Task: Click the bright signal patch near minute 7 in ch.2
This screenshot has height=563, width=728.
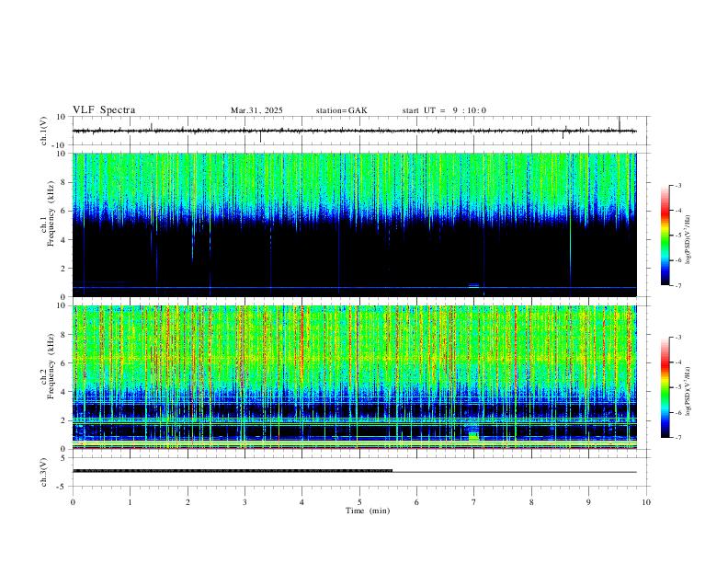Action: pyautogui.click(x=473, y=436)
